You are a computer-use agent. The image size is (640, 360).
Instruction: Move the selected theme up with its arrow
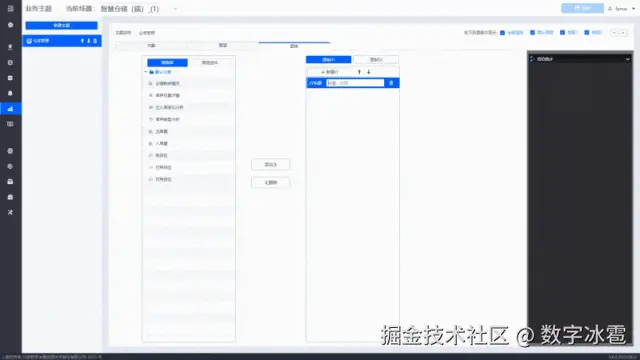[82, 41]
